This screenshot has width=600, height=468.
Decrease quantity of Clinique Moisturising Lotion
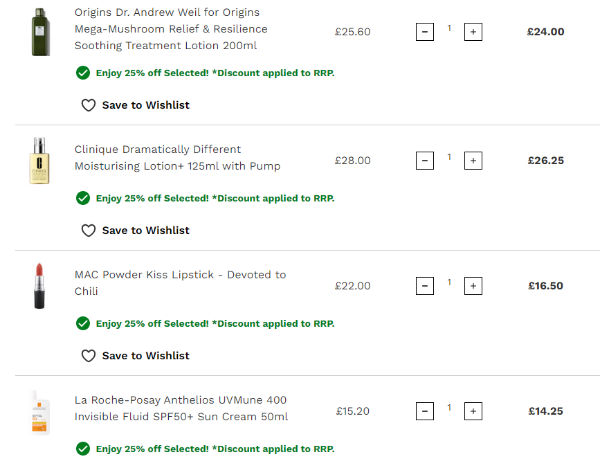[424, 160]
